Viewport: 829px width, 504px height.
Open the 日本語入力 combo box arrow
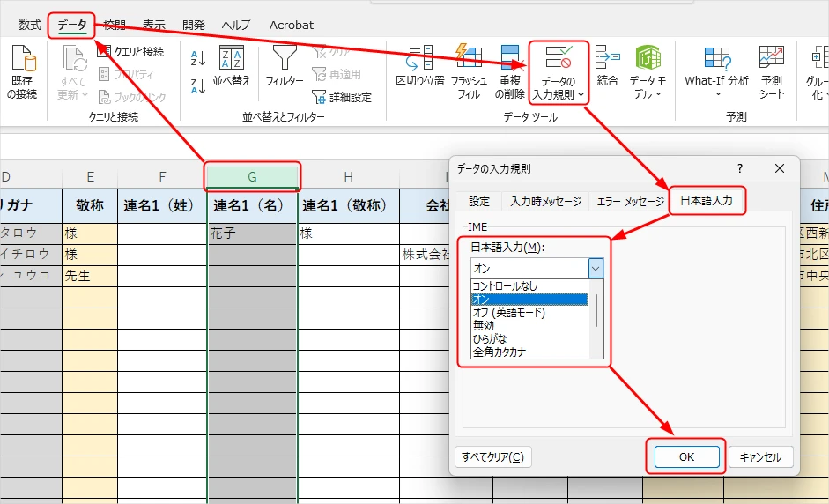[596, 268]
